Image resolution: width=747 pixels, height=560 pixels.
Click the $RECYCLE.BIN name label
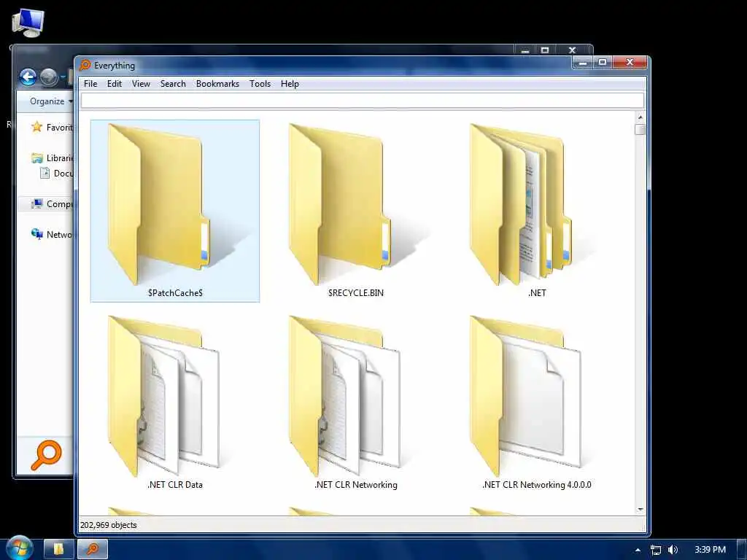coord(356,293)
